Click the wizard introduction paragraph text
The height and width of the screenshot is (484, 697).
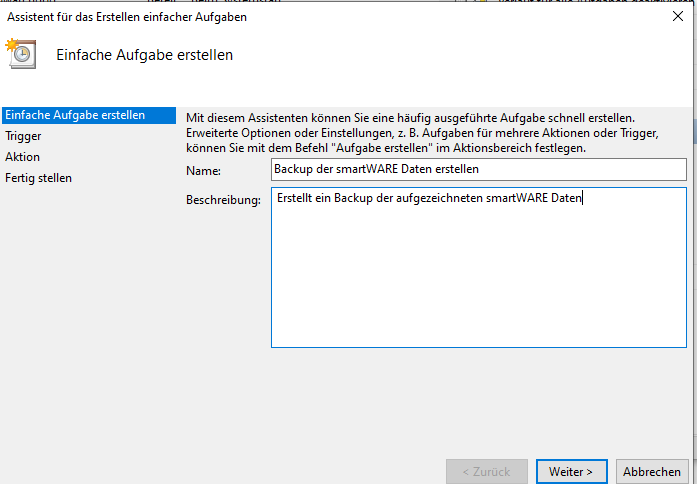420,133
